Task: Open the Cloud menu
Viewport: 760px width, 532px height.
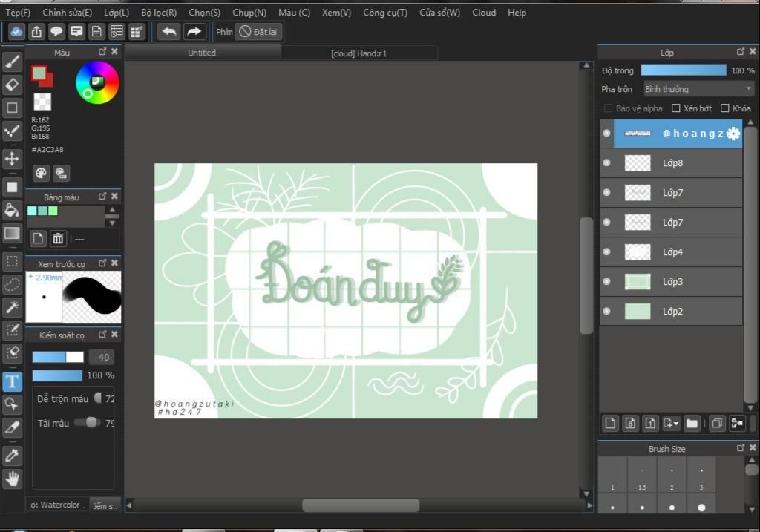Action: pyautogui.click(x=484, y=13)
